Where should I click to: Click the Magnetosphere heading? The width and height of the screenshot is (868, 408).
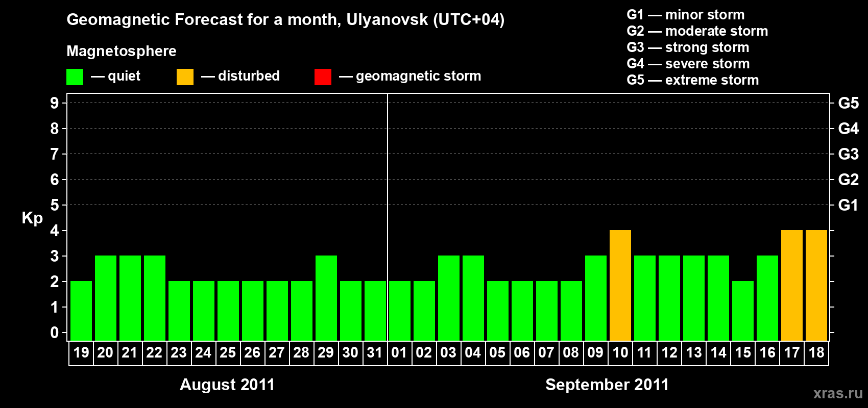point(122,51)
